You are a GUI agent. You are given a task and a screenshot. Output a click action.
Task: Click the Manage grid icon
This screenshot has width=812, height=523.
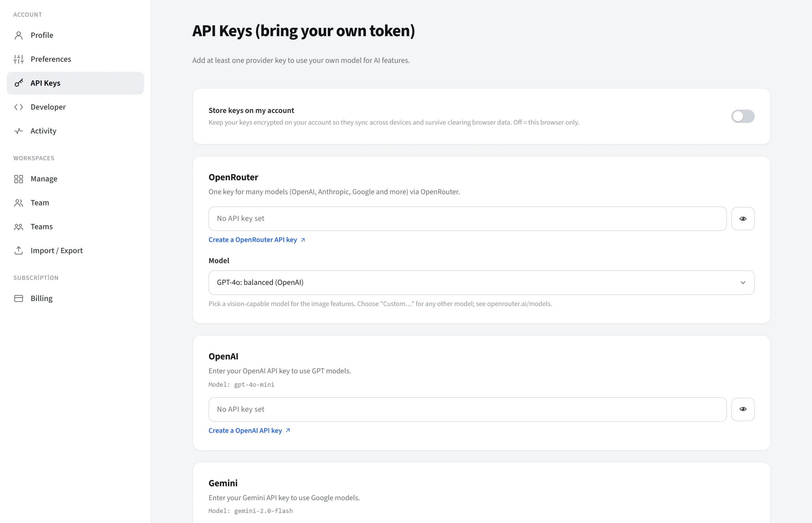[x=19, y=179]
